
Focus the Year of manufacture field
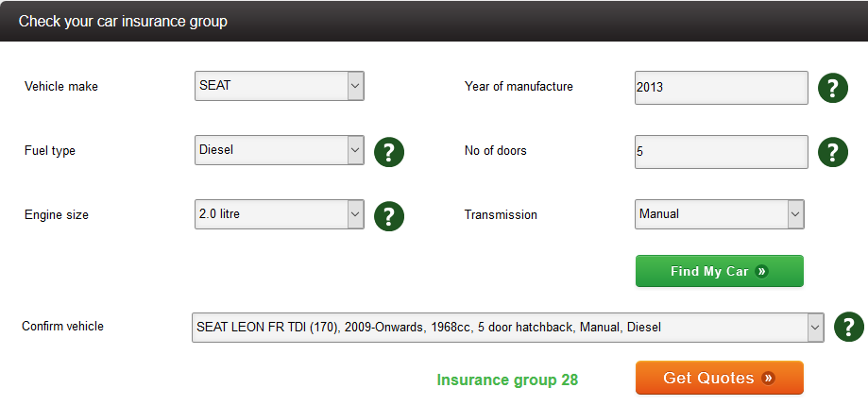point(722,88)
